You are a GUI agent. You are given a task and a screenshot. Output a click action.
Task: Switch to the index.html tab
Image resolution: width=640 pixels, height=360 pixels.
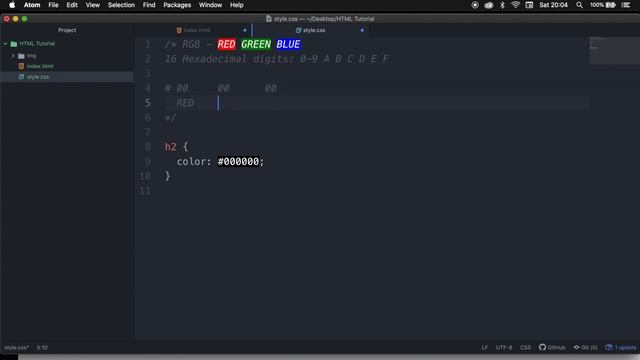pyautogui.click(x=193, y=30)
